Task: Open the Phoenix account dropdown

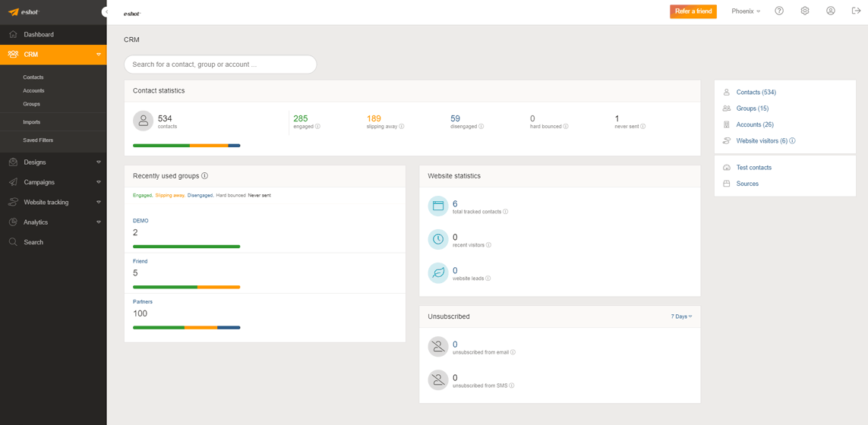Action: pyautogui.click(x=746, y=11)
